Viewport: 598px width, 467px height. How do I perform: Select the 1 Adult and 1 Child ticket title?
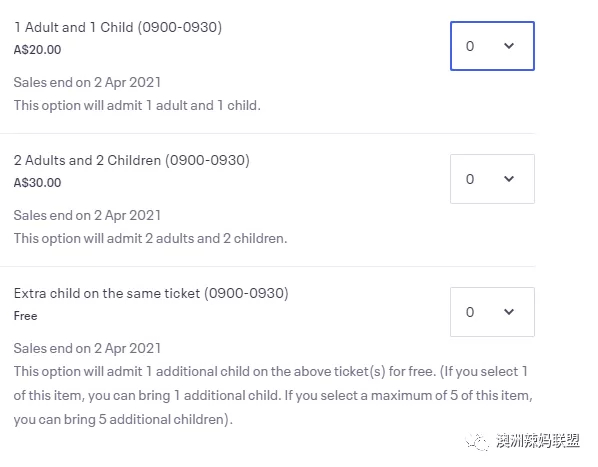[118, 27]
